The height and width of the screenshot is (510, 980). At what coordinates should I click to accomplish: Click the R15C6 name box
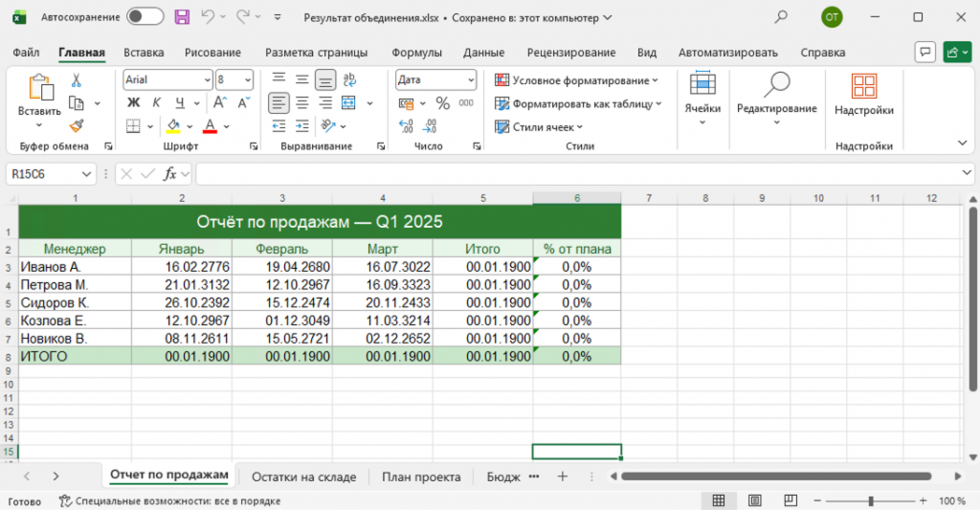(x=51, y=174)
